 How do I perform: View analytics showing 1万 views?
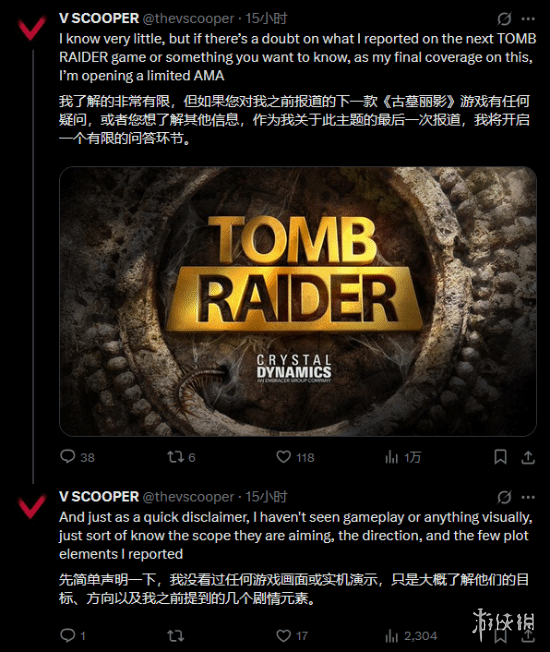pyautogui.click(x=402, y=457)
